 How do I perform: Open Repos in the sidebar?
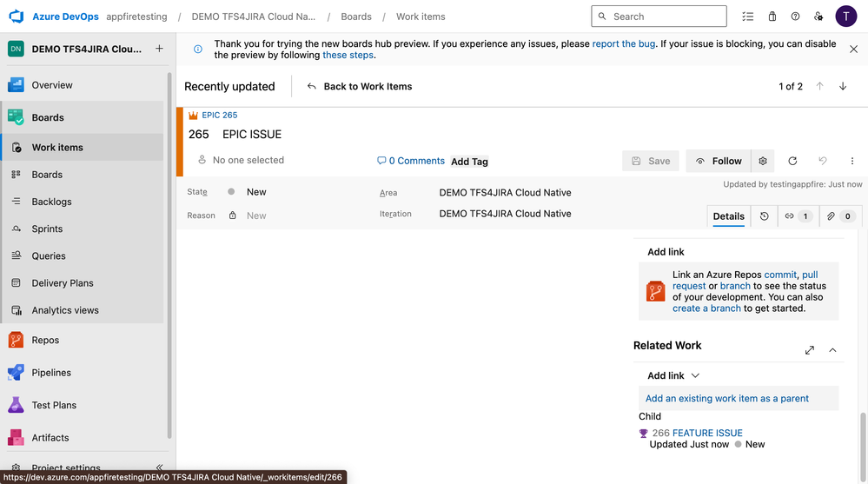(83, 340)
